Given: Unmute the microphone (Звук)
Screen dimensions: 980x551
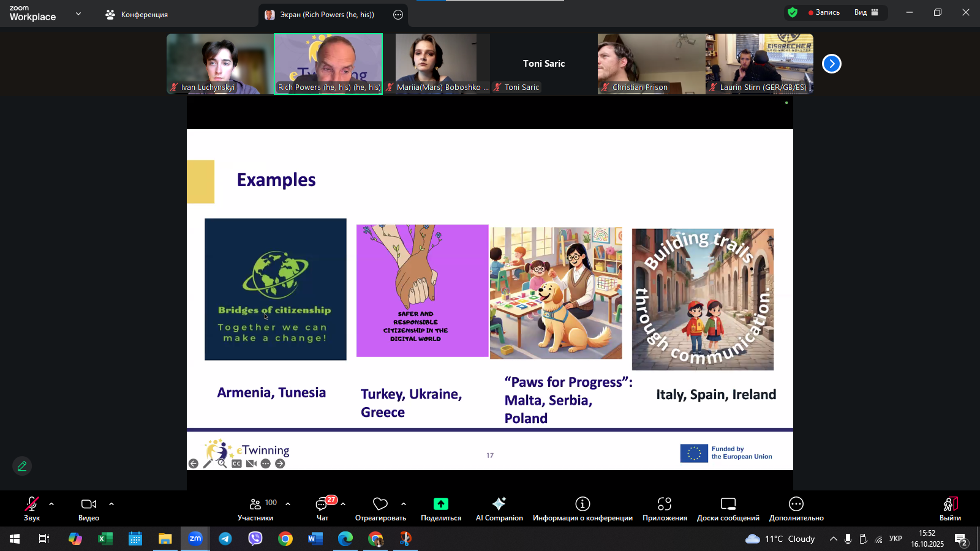Looking at the screenshot, I should pos(32,508).
